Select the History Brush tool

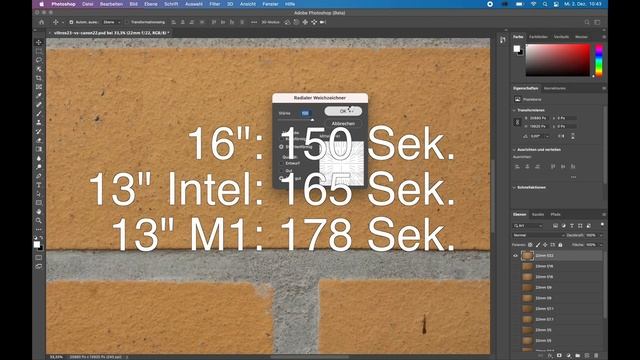tap(39, 131)
